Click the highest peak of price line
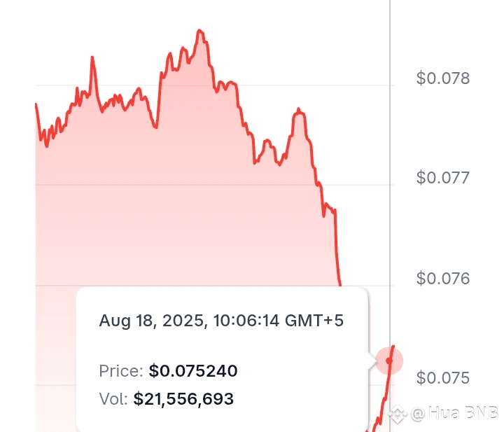This screenshot has height=432, width=504. coord(199,31)
